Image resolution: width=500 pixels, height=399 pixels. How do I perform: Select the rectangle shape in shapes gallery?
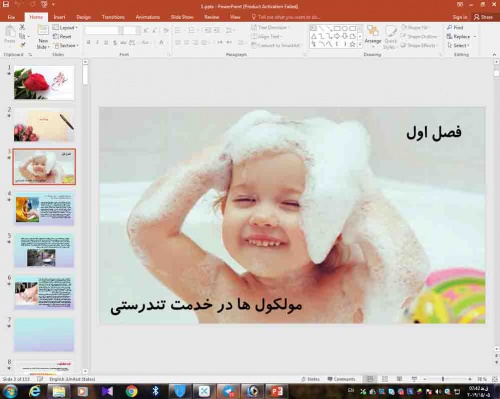tap(337, 28)
